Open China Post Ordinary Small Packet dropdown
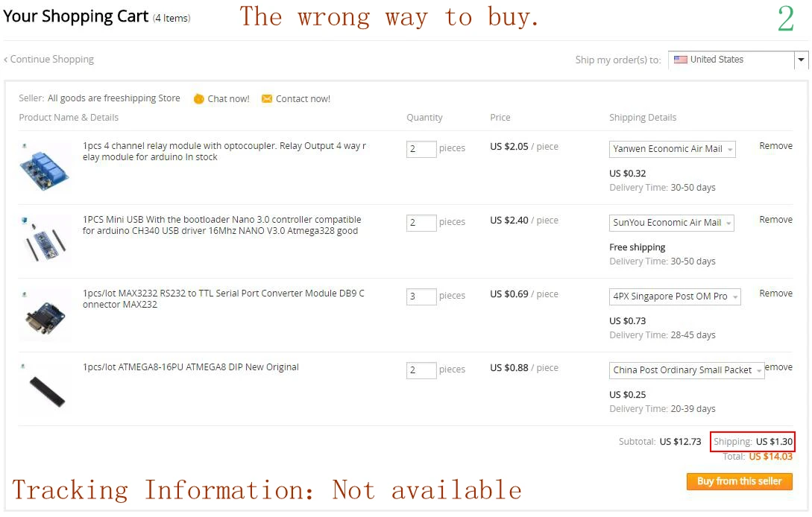The width and height of the screenshot is (812, 517). click(x=687, y=370)
